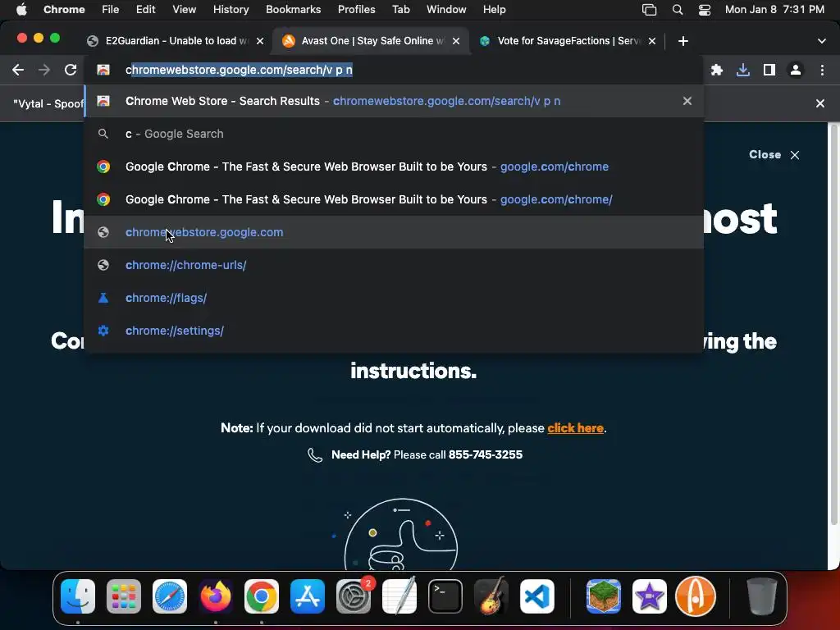Toggle the side panel icon
The height and width of the screenshot is (630, 840).
click(769, 71)
